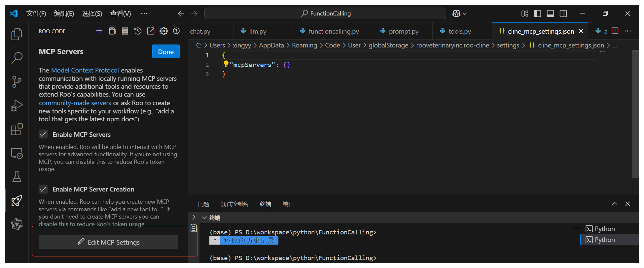Open the Extensions view
This screenshot has height=268, width=644.
click(17, 130)
